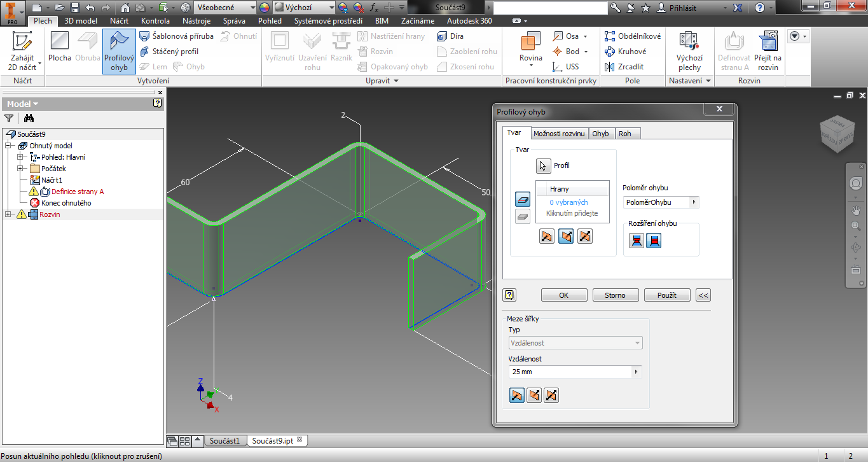Select the Plocha face tool
Screen dimensions: 868x462
coord(60,47)
